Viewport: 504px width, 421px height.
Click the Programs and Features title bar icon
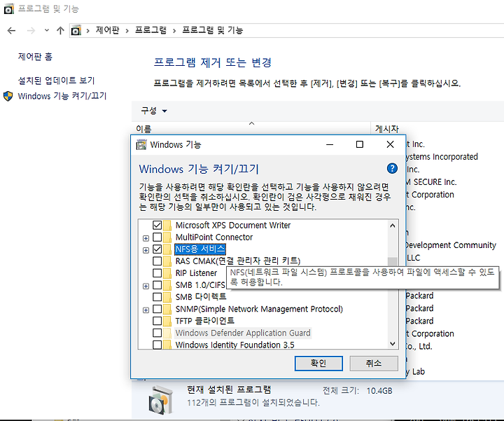[8, 8]
